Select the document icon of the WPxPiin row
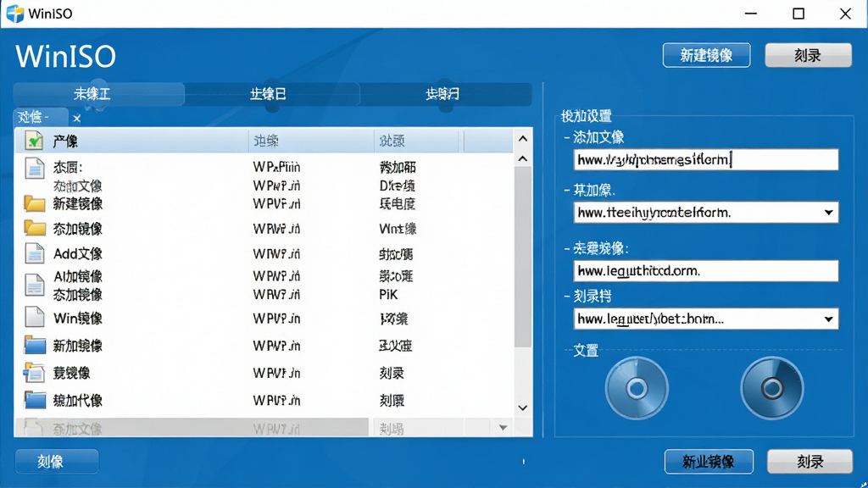868x488 pixels. coord(34,168)
